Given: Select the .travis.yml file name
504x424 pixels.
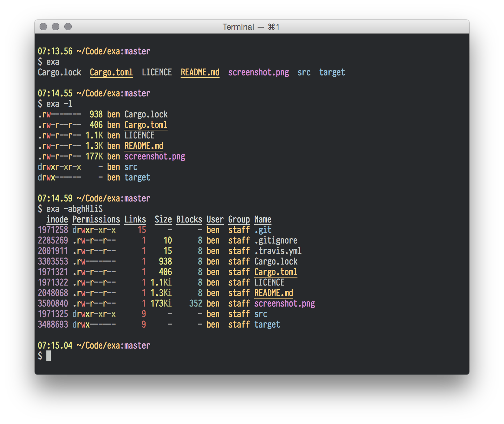Looking at the screenshot, I should (278, 251).
